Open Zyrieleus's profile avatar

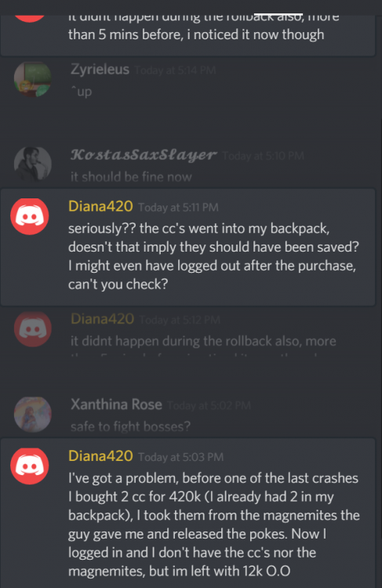[x=33, y=79]
